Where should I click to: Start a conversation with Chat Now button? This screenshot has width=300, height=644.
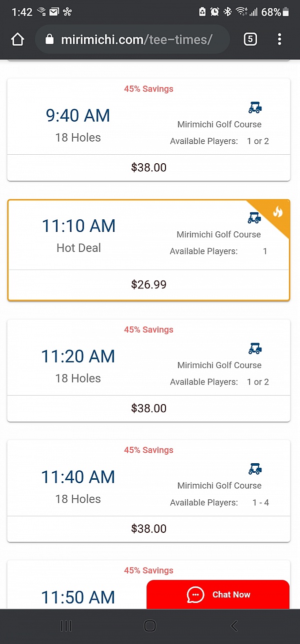[x=231, y=594]
